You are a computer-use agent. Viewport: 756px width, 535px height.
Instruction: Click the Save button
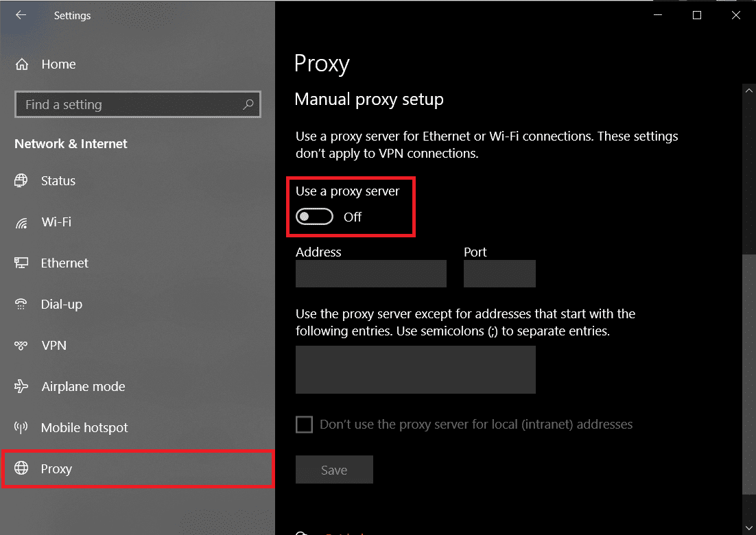pos(334,469)
